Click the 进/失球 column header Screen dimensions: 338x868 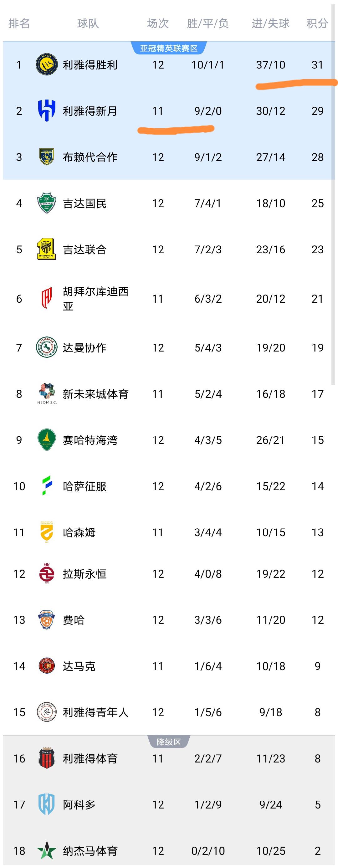[270, 23]
